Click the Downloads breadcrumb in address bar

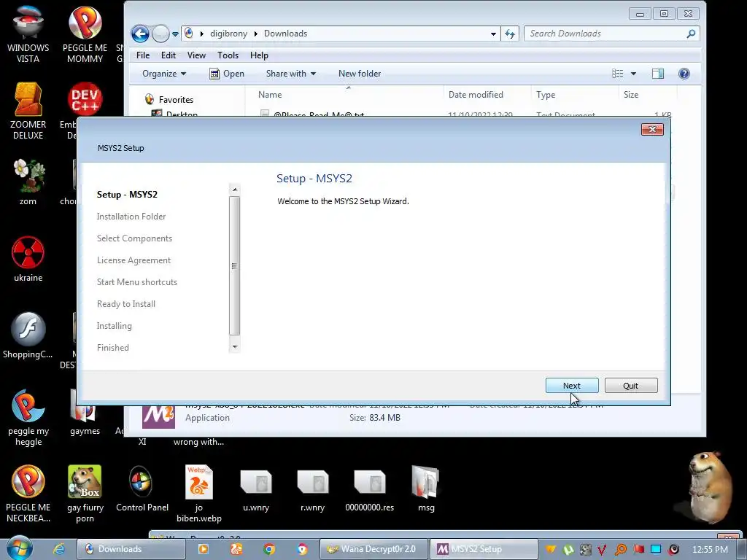click(285, 34)
